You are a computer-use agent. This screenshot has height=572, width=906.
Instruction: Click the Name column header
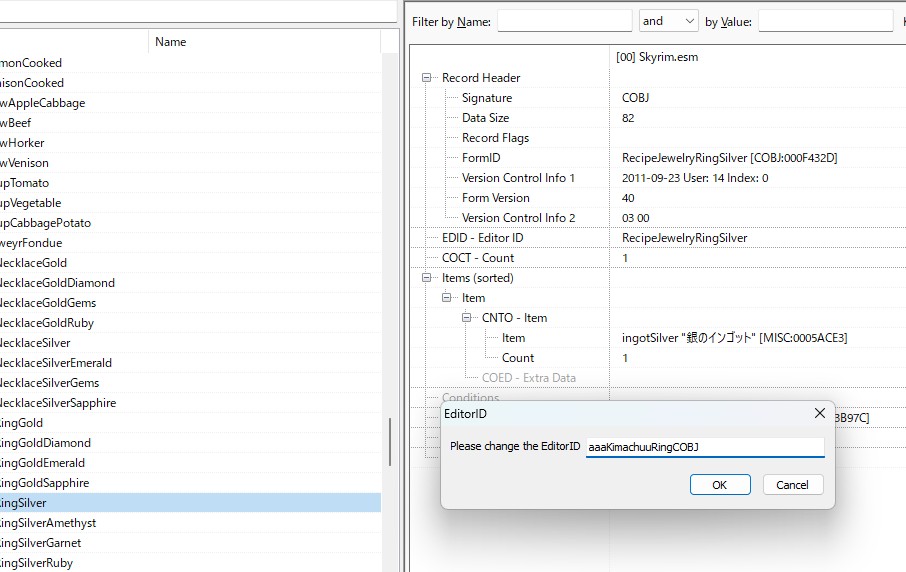(x=170, y=42)
